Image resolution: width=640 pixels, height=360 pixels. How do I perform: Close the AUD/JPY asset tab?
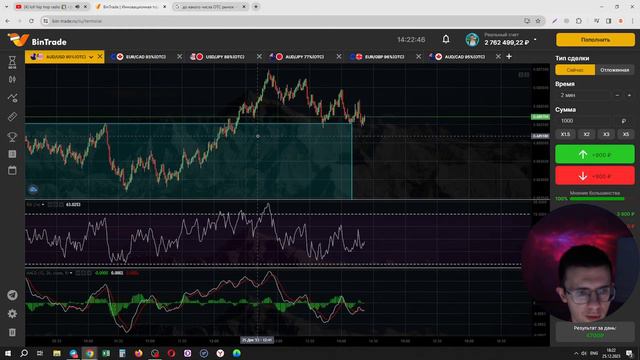[339, 57]
